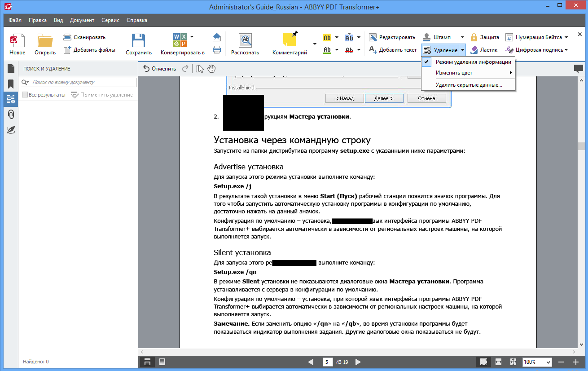Open the strikethrough tool dropdown arrow
Screen dimensions: 588x371
click(x=359, y=50)
